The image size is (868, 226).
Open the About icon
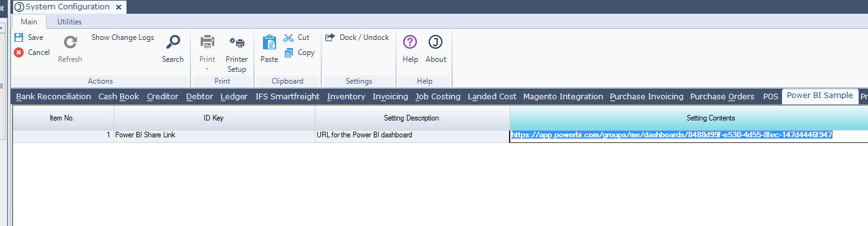click(436, 42)
